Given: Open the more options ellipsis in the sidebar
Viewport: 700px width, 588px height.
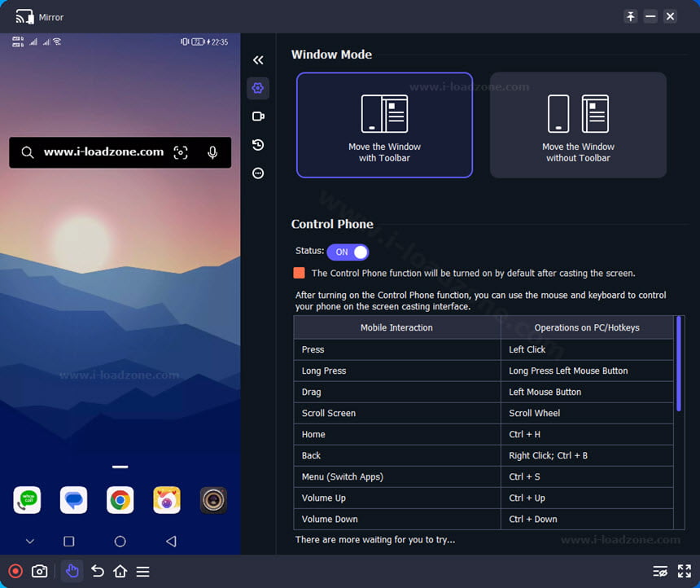Looking at the screenshot, I should pyautogui.click(x=258, y=173).
